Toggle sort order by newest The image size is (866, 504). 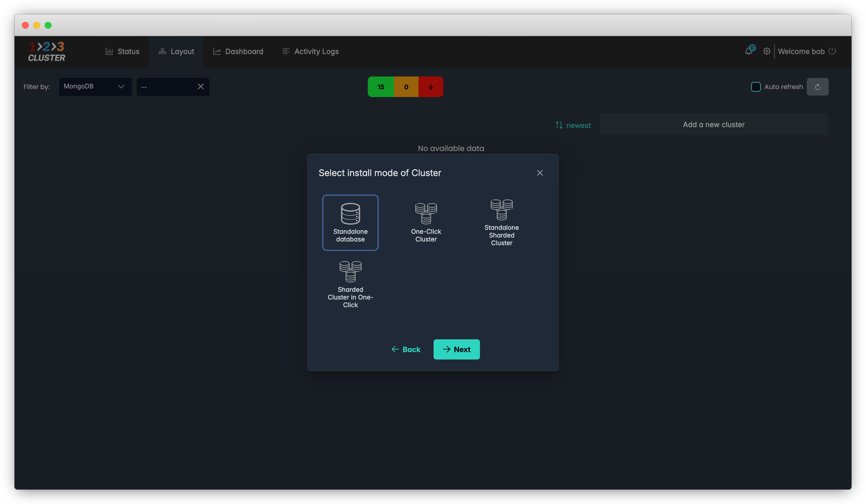pos(573,125)
